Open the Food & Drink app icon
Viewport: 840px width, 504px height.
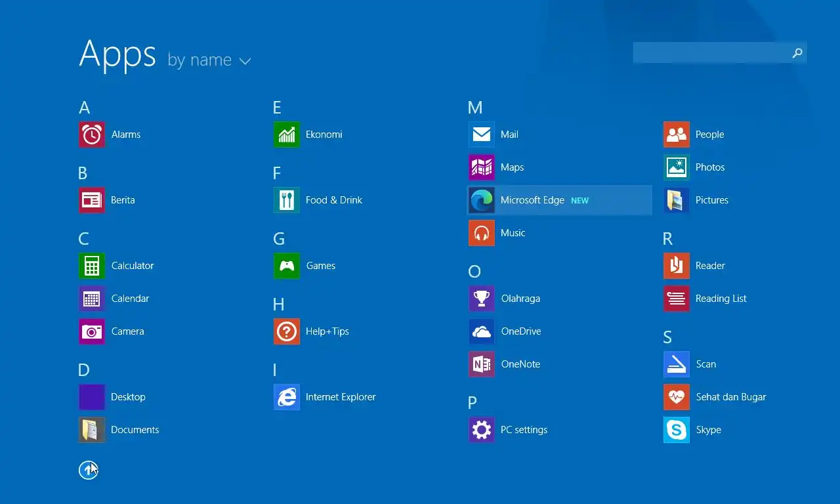coord(287,200)
